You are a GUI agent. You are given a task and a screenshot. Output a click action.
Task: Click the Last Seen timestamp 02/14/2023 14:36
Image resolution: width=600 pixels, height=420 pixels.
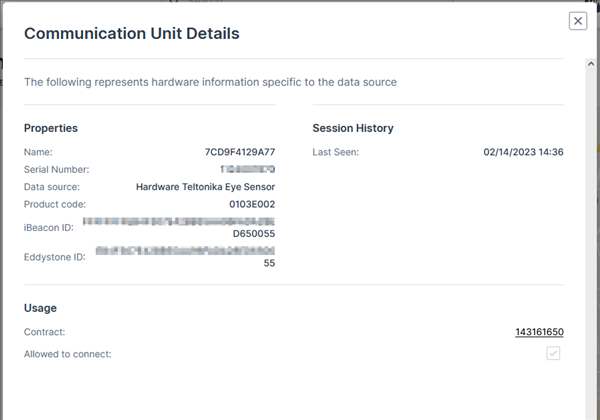pos(523,152)
